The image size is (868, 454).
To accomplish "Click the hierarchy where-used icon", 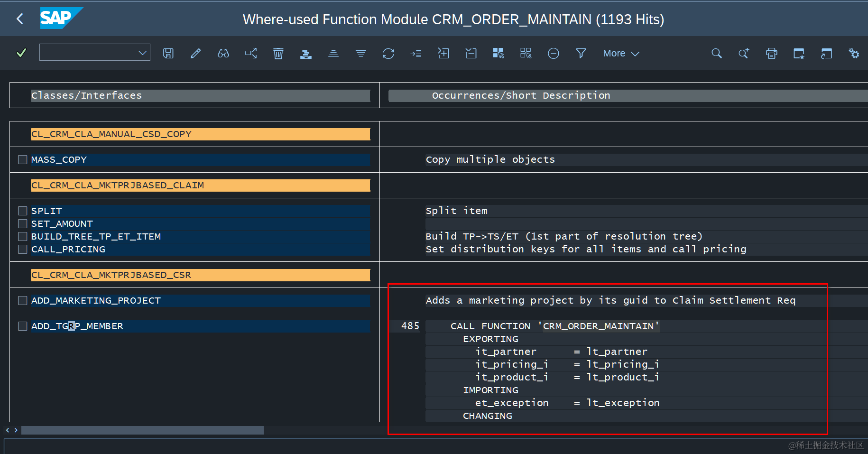I will 306,54.
